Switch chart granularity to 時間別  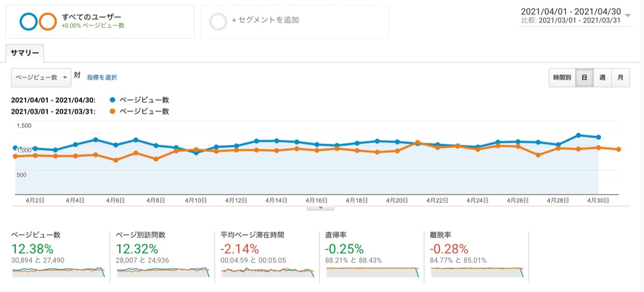pos(562,78)
